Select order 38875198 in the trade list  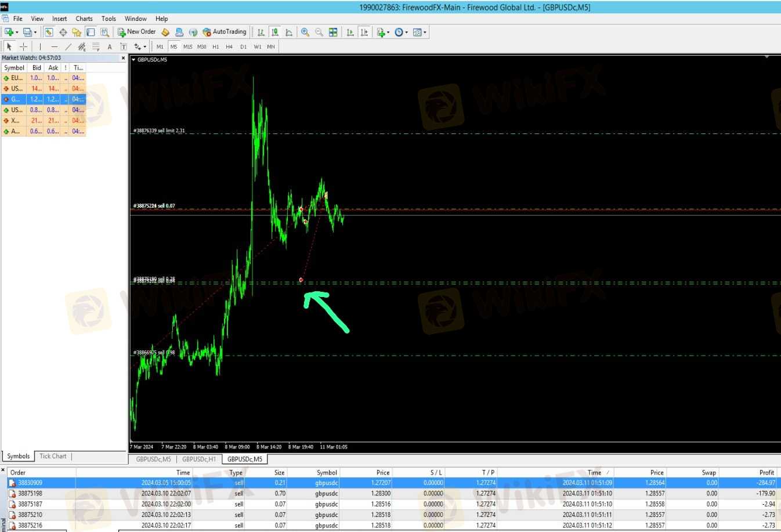[x=30, y=493]
